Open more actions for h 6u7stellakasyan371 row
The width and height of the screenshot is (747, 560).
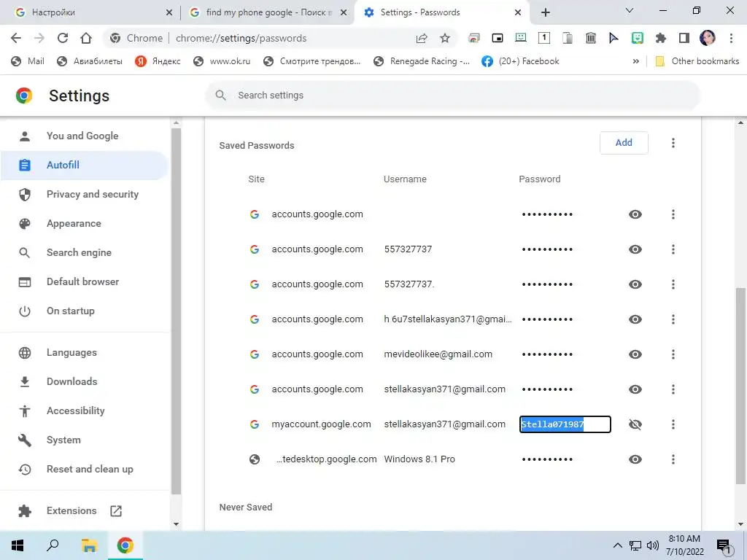click(673, 319)
